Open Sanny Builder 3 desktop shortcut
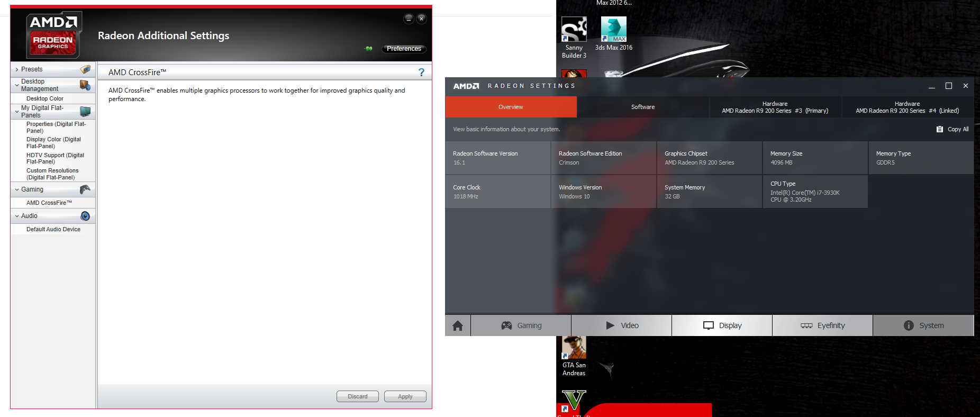The width and height of the screenshot is (980, 417). pyautogui.click(x=574, y=38)
